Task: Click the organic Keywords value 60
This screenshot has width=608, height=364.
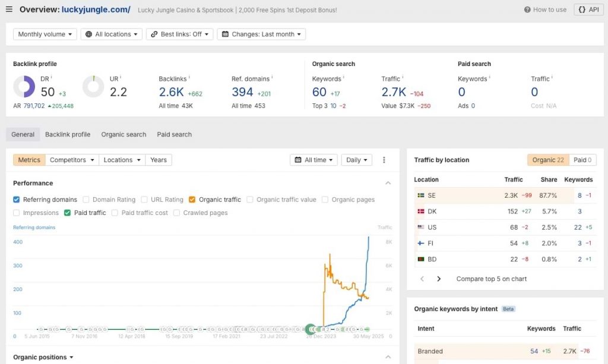Action: (319, 92)
